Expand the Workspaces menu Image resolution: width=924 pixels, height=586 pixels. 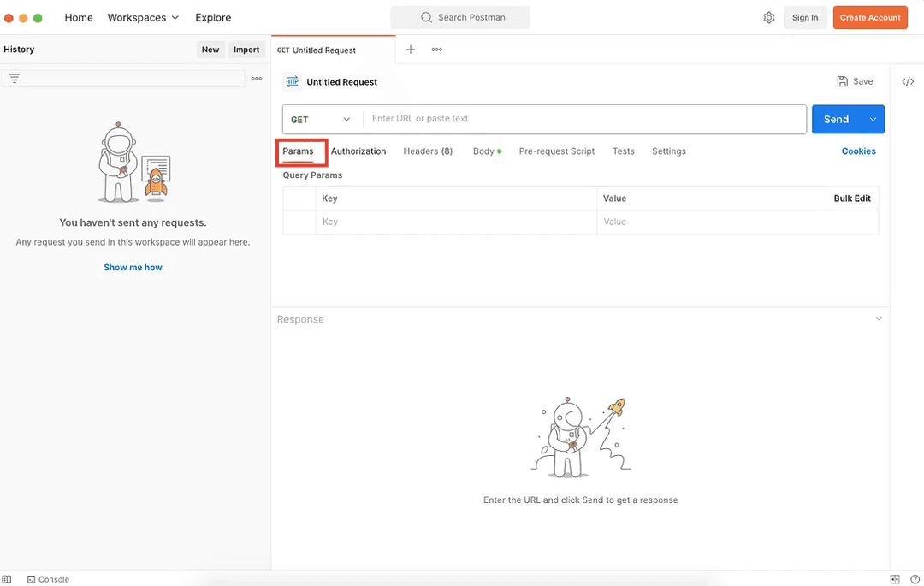(x=143, y=18)
